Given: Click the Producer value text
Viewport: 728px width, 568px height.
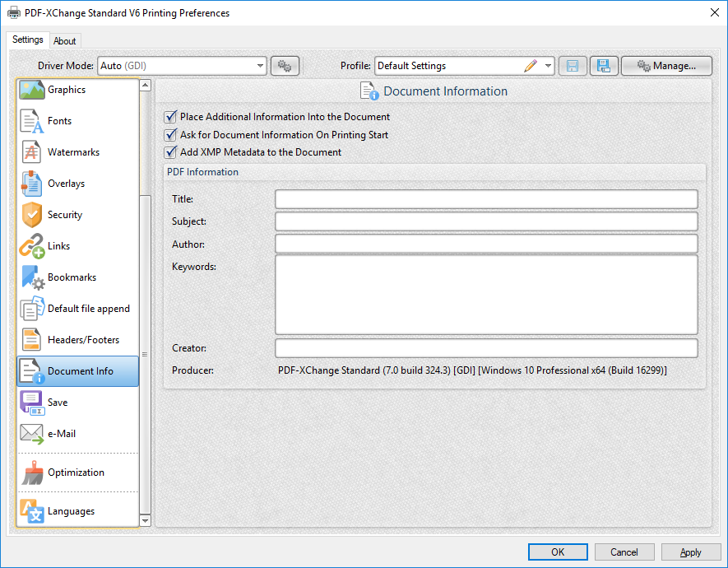Looking at the screenshot, I should pos(472,370).
